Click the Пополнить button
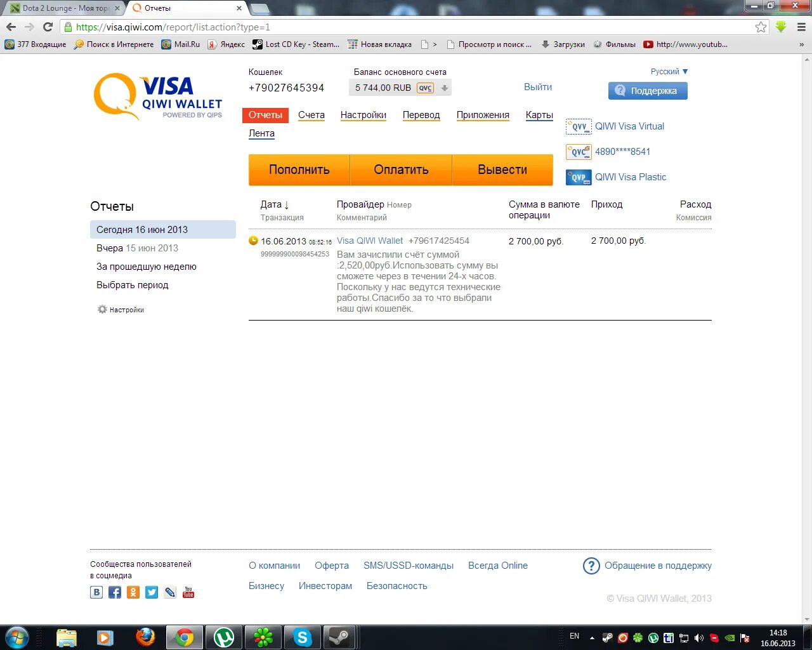The image size is (812, 650). (x=299, y=169)
